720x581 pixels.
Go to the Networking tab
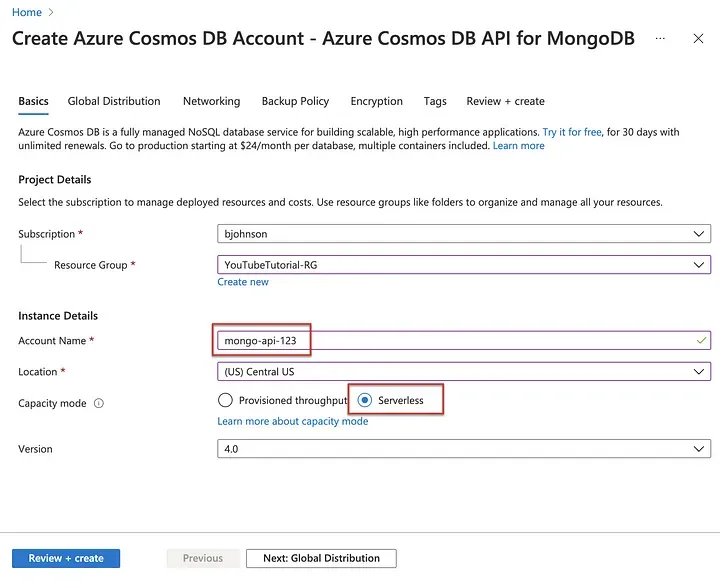212,101
